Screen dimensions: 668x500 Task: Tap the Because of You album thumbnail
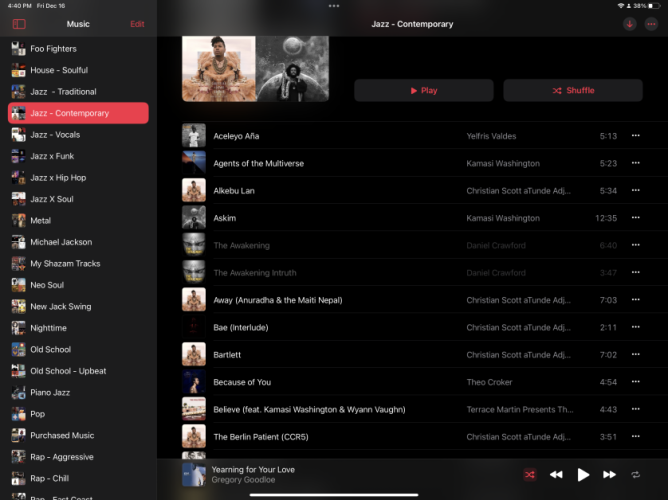click(194, 382)
